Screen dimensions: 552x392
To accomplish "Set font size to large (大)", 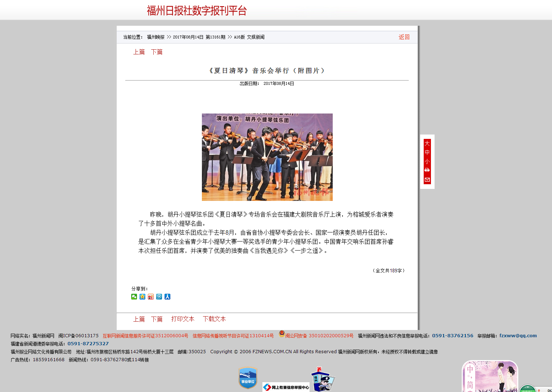I will point(427,143).
